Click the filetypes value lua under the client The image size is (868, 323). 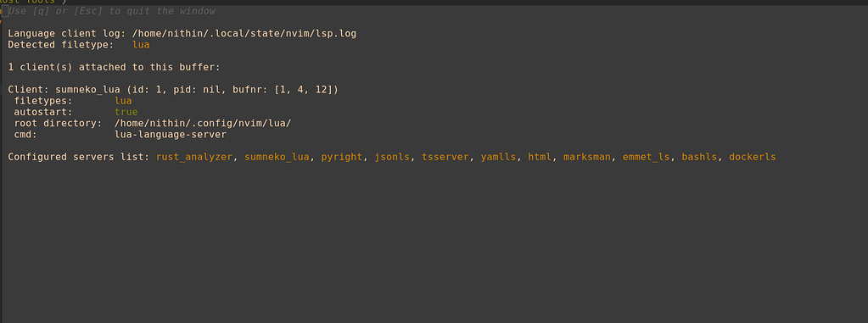(123, 101)
